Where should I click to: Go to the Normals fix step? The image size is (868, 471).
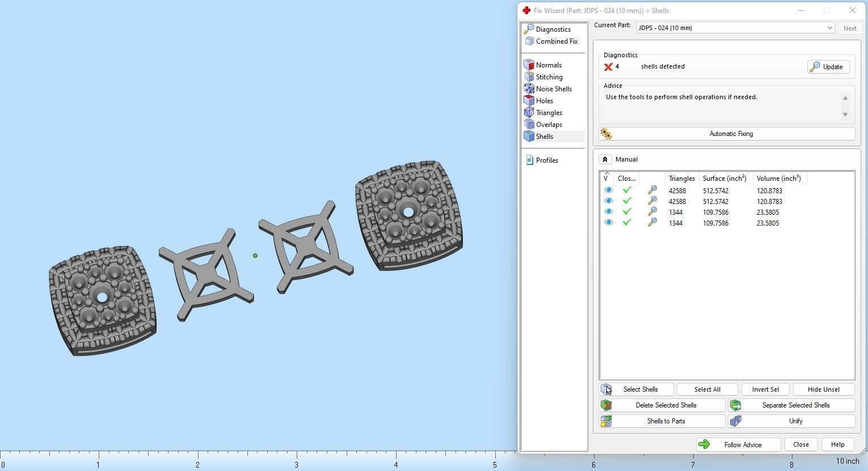point(543,65)
